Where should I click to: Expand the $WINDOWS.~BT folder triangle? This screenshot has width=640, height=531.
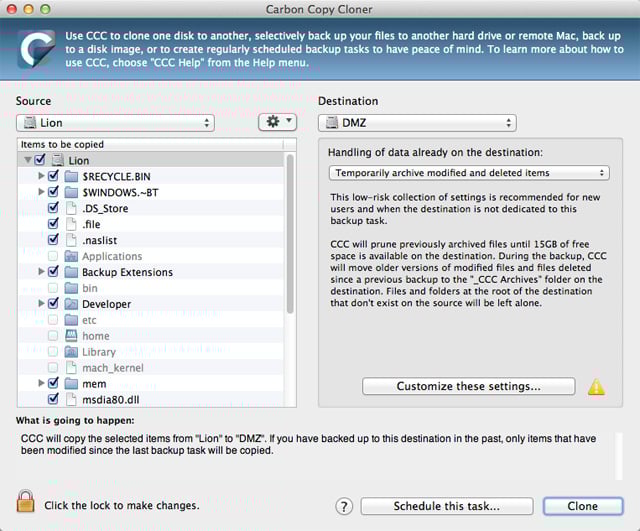41,192
